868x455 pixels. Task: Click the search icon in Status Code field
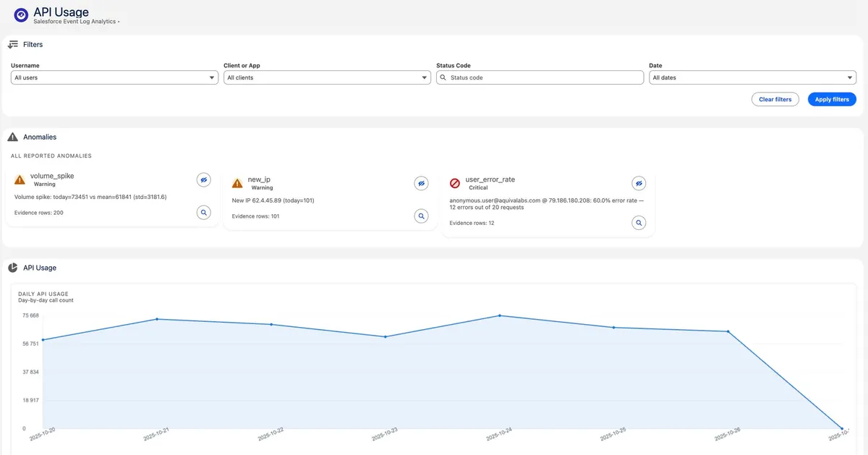click(443, 77)
